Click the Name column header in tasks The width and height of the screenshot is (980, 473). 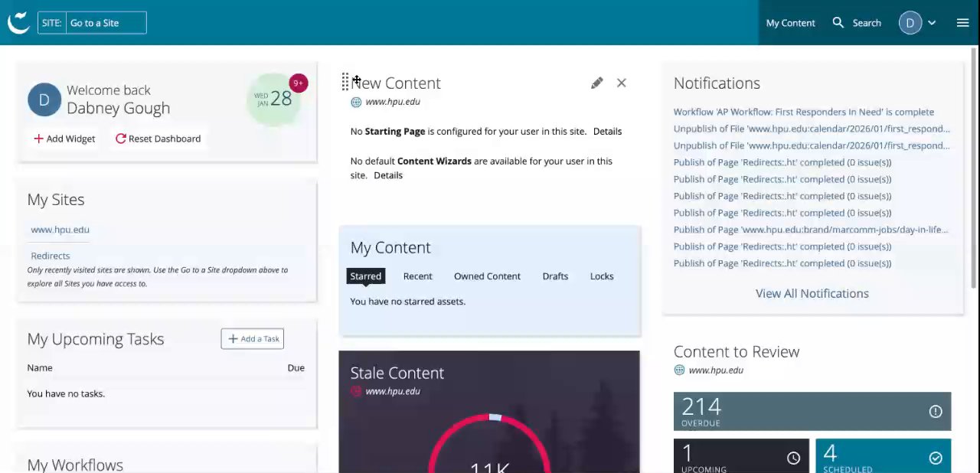pos(40,368)
